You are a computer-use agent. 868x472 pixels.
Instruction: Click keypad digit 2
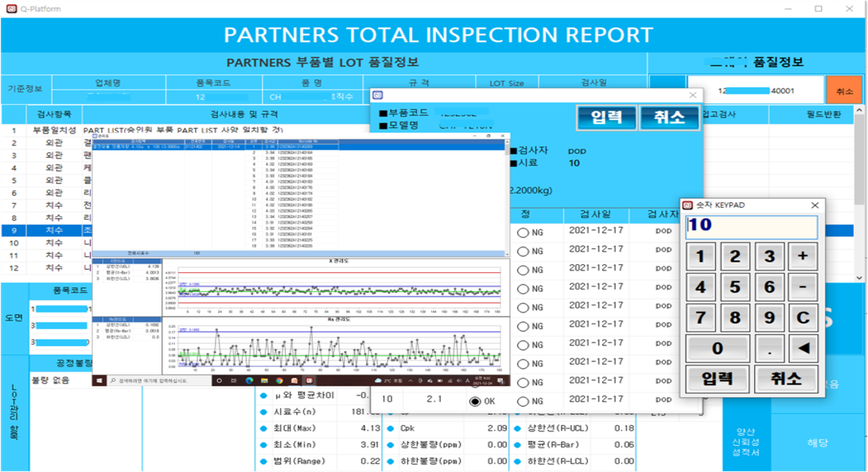coord(734,256)
